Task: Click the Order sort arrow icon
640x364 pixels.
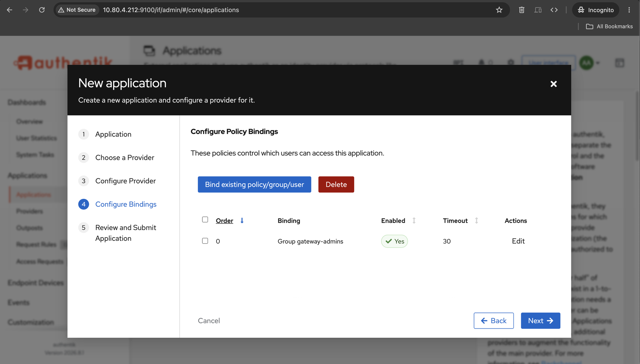Action: [x=242, y=221]
